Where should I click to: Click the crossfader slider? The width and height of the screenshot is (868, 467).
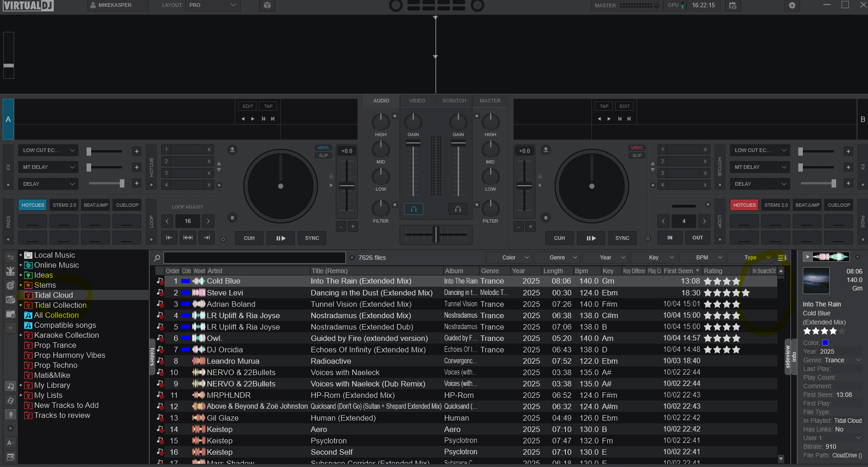pyautogui.click(x=436, y=234)
